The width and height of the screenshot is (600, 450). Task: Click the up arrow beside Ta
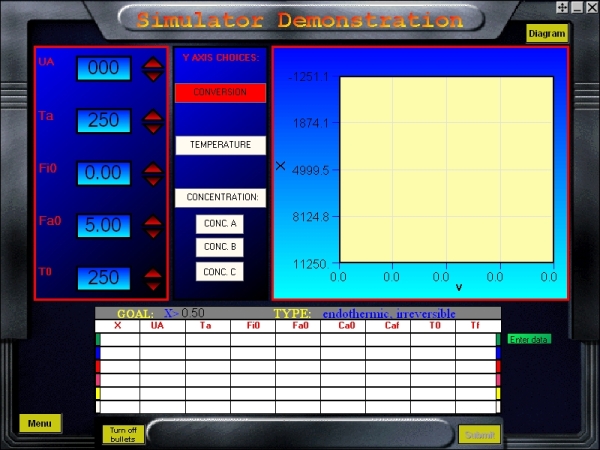click(153, 115)
